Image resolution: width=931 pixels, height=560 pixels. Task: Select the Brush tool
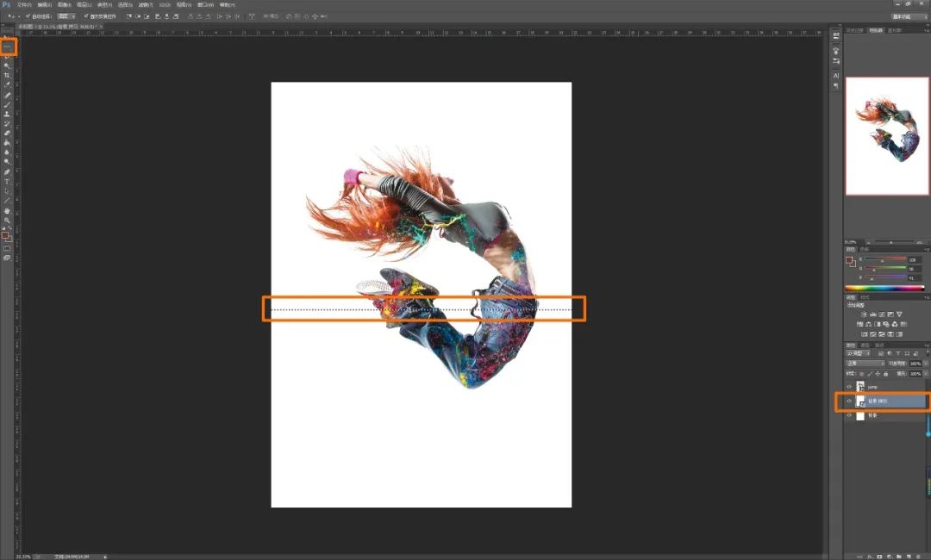7,104
